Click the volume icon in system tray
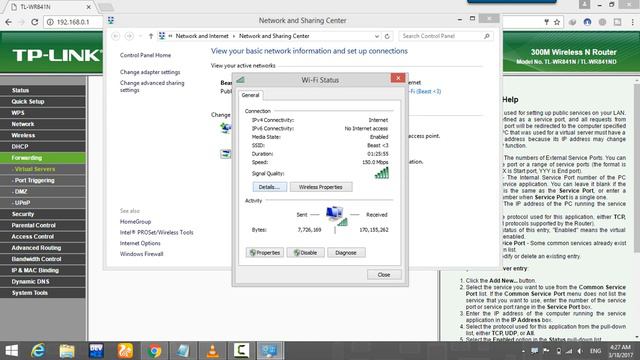 (580, 351)
